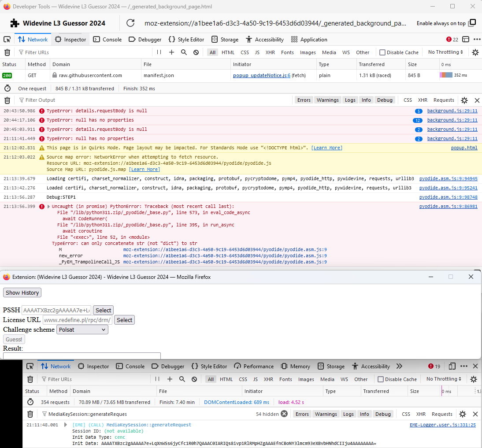This screenshot has height=448, width=482.
Task: Enable Disable Cache in bottom devtools
Action: (380, 379)
